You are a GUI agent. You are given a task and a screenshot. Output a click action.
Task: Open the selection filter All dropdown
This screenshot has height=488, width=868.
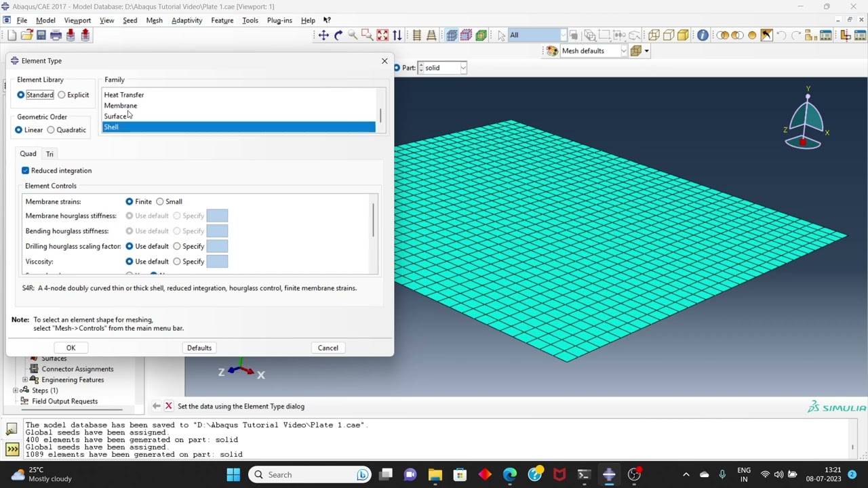pyautogui.click(x=563, y=35)
